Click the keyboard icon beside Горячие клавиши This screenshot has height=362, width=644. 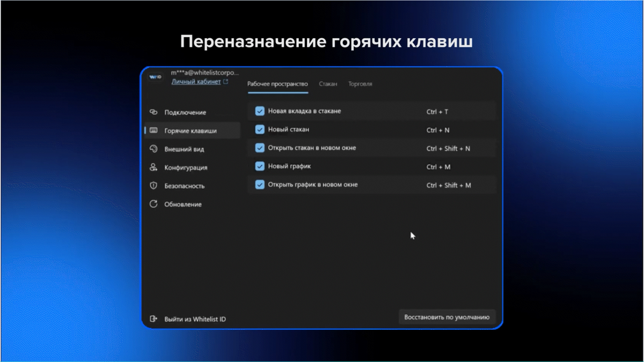[x=153, y=131]
